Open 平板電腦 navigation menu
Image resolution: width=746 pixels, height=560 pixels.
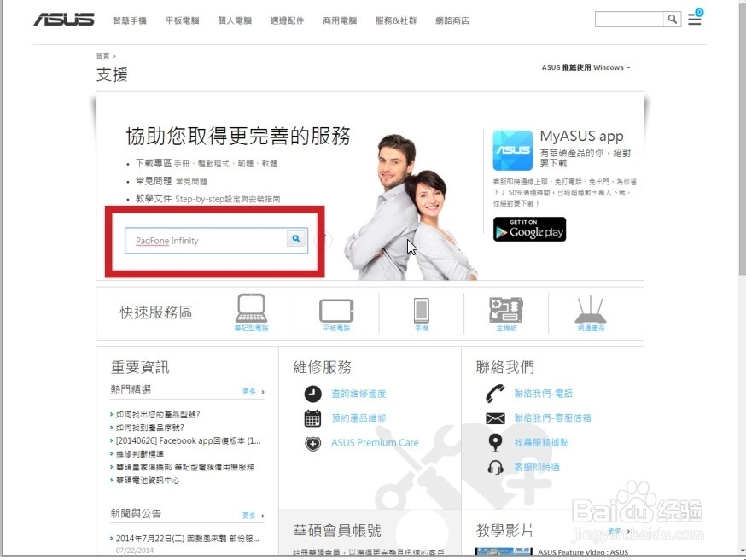click(182, 20)
